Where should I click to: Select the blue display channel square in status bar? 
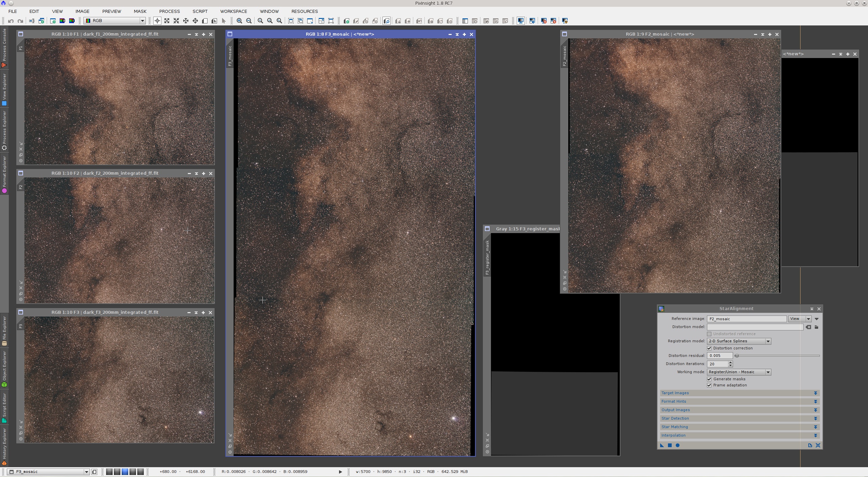pos(125,472)
